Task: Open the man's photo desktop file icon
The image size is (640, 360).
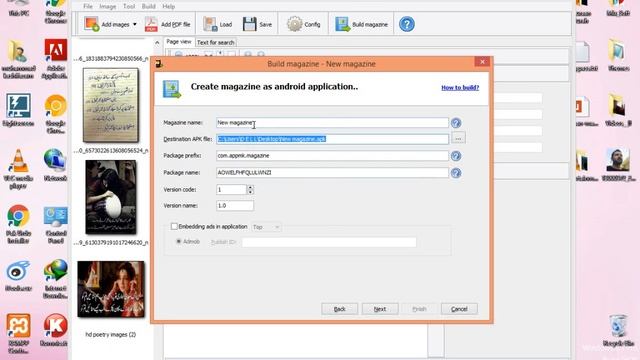Action: [x=618, y=164]
